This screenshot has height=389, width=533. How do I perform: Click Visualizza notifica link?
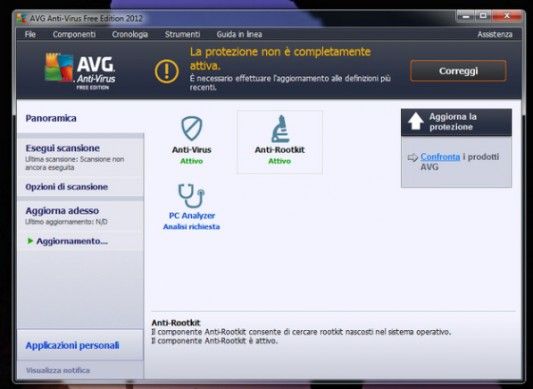[58, 370]
